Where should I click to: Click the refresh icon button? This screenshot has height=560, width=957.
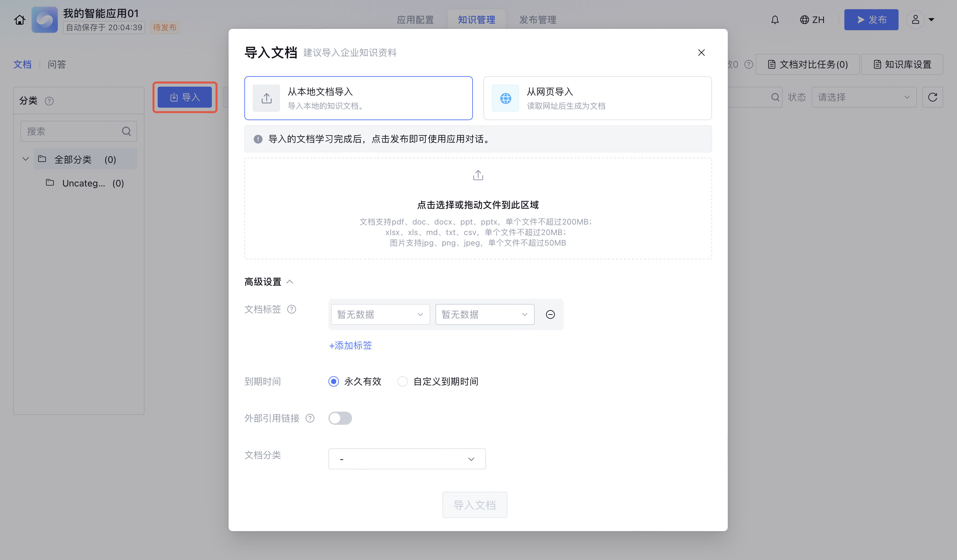[932, 97]
